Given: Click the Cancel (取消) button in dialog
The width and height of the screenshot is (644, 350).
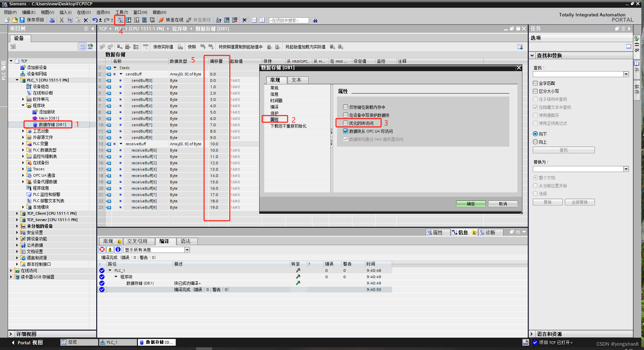Looking at the screenshot, I should click(503, 204).
